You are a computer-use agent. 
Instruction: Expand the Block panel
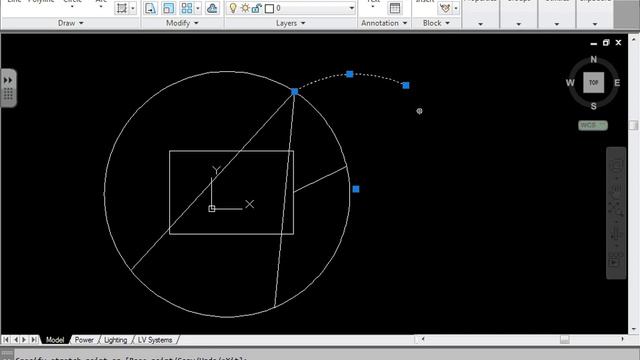point(436,23)
